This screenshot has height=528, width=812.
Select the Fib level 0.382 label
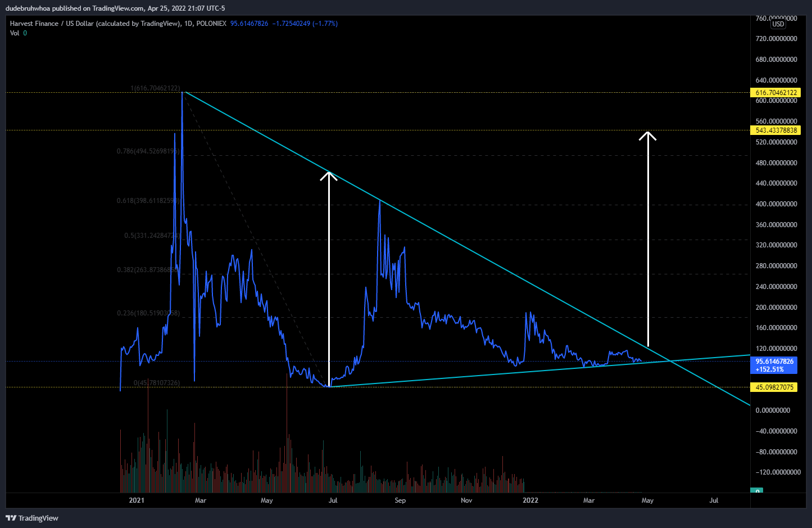(x=148, y=270)
